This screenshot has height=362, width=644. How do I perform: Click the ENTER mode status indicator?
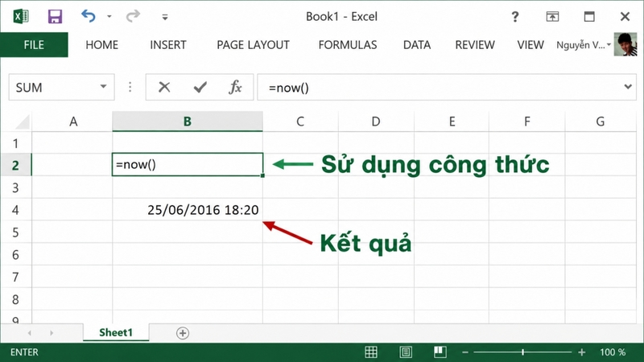pos(24,352)
